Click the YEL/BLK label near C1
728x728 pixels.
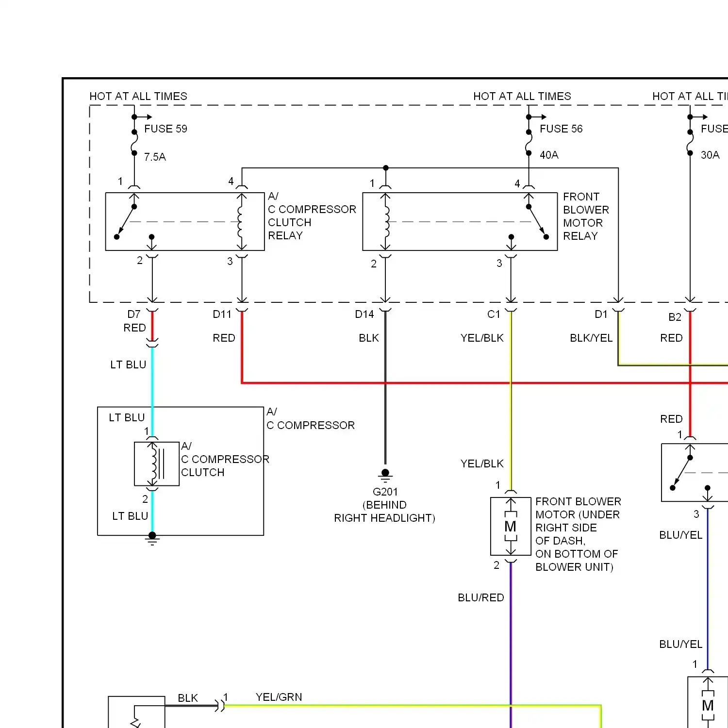(482, 338)
